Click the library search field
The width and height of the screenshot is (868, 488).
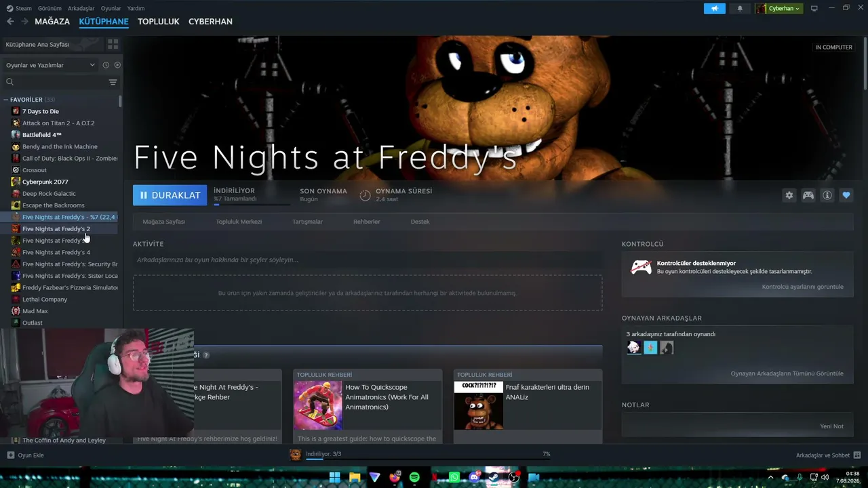[61, 82]
